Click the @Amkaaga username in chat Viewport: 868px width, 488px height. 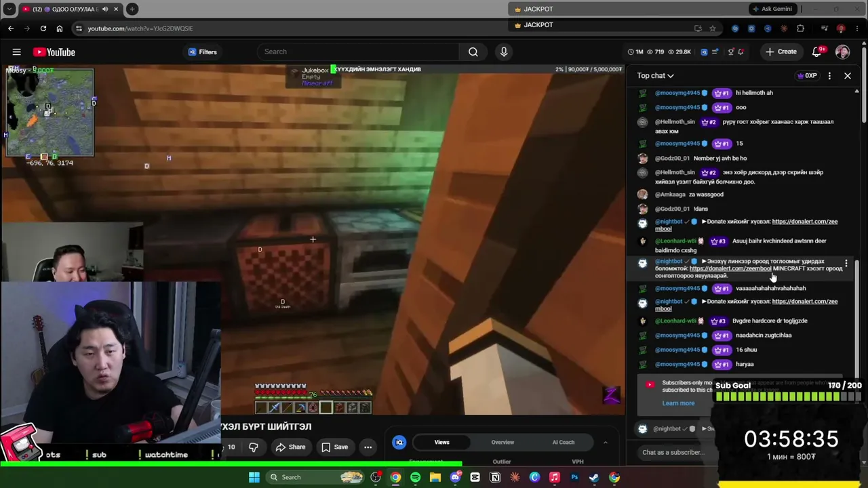[670, 195]
